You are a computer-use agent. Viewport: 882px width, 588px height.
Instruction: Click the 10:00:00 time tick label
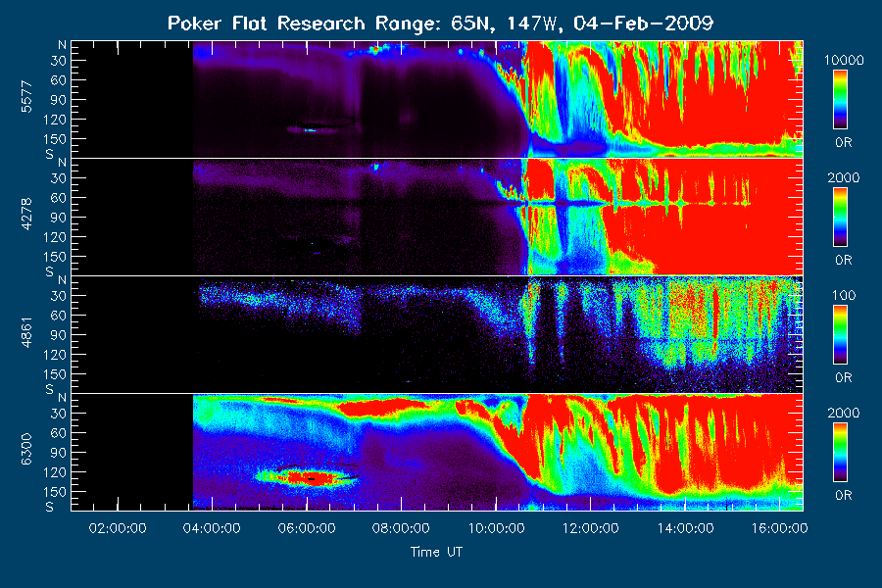pyautogui.click(x=496, y=528)
